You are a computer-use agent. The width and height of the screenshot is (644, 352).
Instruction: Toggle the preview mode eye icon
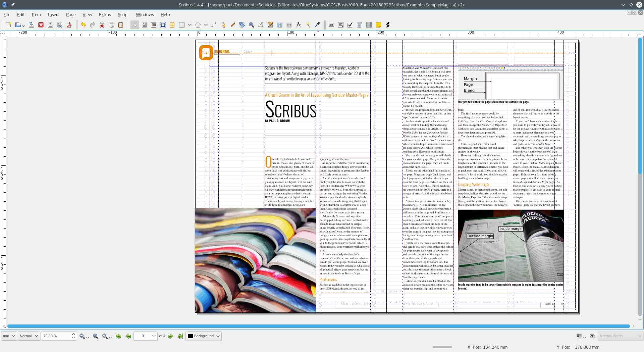[592, 336]
